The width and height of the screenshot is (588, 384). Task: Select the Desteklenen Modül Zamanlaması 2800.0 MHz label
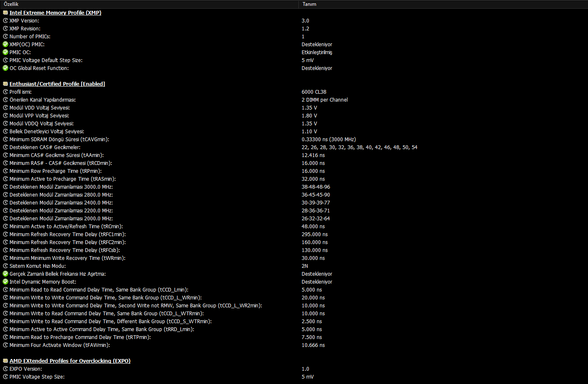click(61, 195)
